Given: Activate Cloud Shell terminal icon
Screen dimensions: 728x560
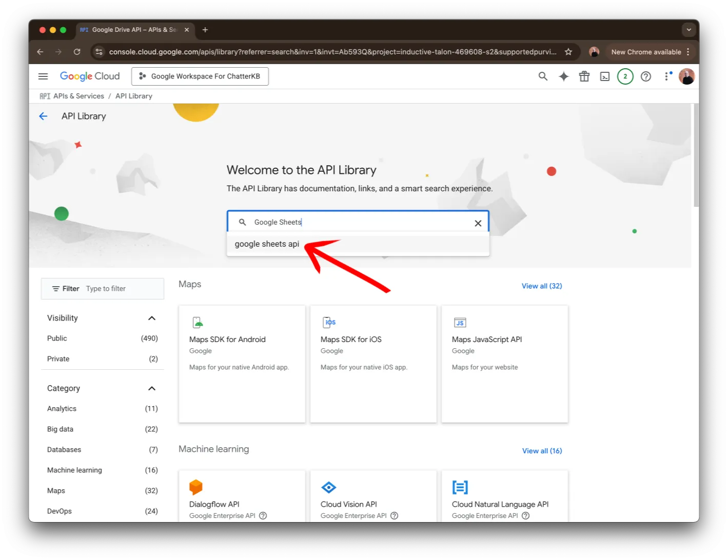Looking at the screenshot, I should pyautogui.click(x=605, y=76).
